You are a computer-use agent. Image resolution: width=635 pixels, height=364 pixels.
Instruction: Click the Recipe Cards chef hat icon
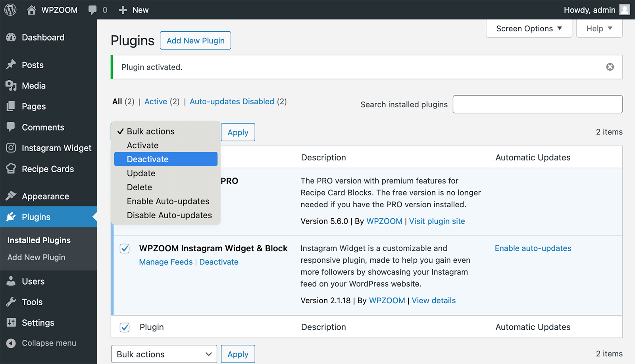(x=11, y=169)
